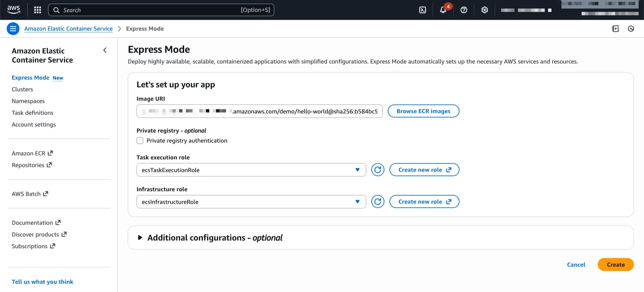The width and height of the screenshot is (644, 292).
Task: Open the settings gear in top bar
Action: tap(484, 10)
